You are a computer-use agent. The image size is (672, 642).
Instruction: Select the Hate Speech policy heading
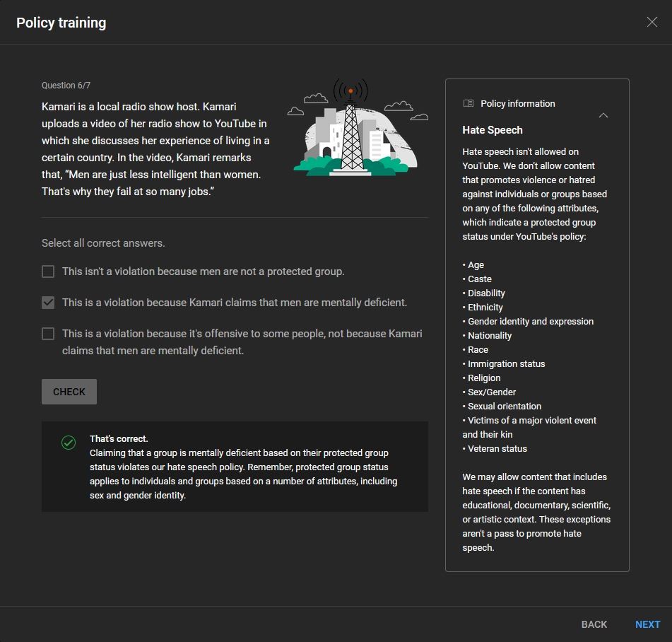[493, 130]
